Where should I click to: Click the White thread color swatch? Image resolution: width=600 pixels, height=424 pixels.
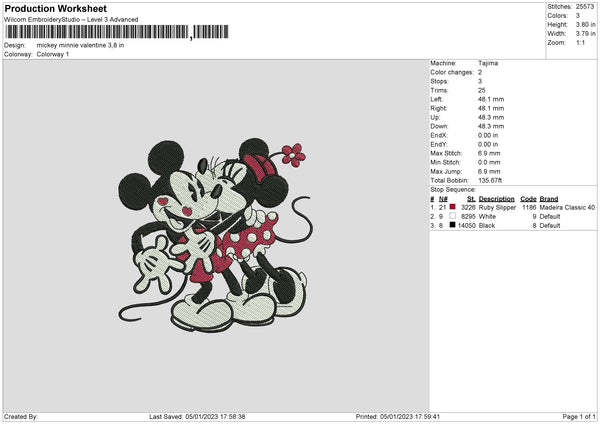tap(453, 216)
